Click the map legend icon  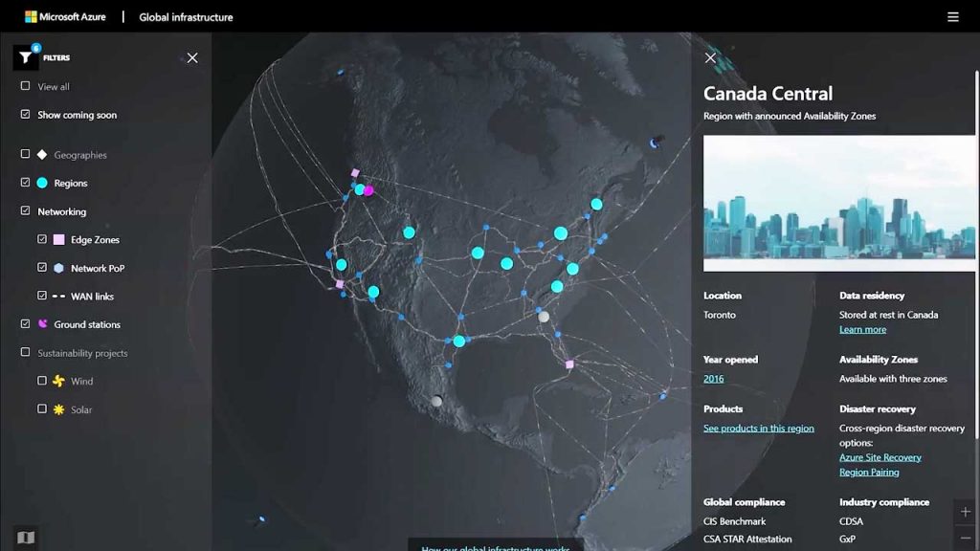26,538
